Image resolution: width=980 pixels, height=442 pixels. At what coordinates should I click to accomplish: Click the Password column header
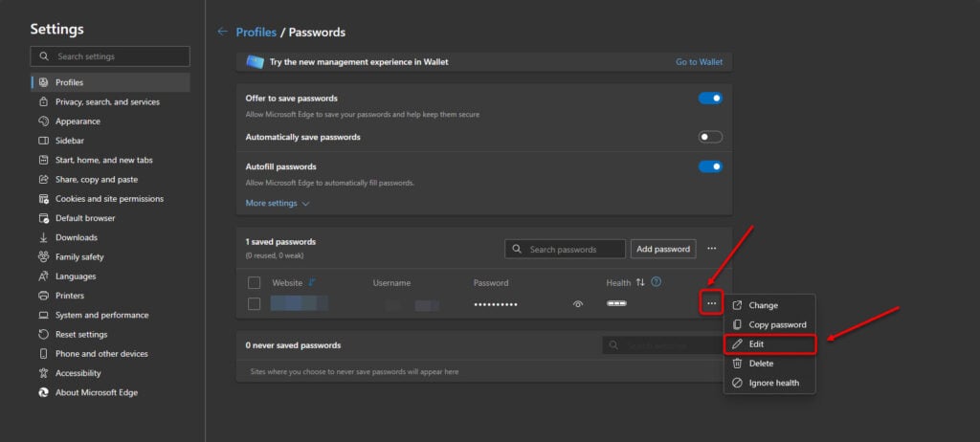491,283
